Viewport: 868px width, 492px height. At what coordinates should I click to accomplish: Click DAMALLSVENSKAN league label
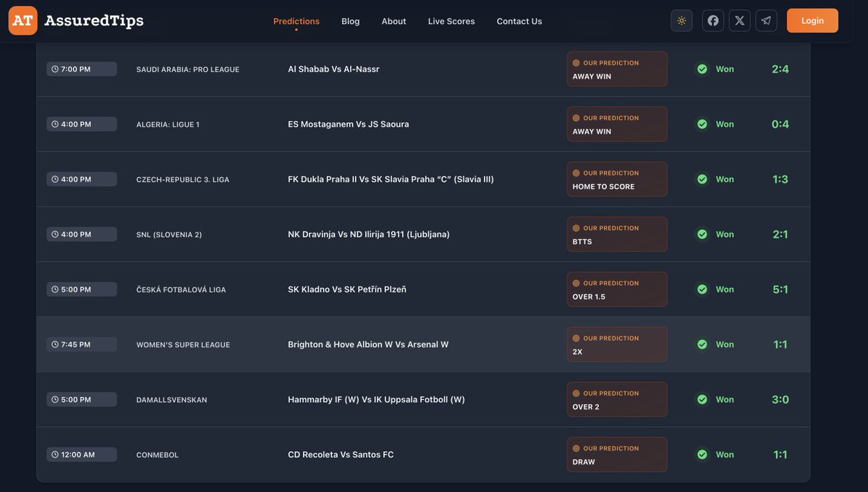coord(171,400)
